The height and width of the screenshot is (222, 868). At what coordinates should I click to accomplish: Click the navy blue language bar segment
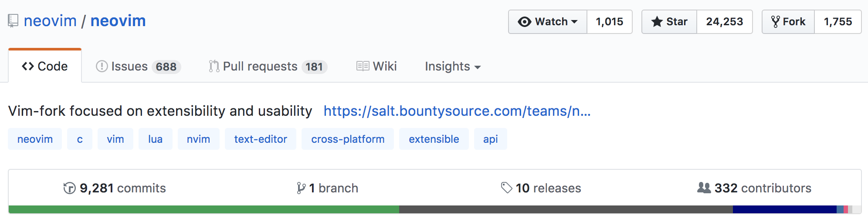pos(785,209)
